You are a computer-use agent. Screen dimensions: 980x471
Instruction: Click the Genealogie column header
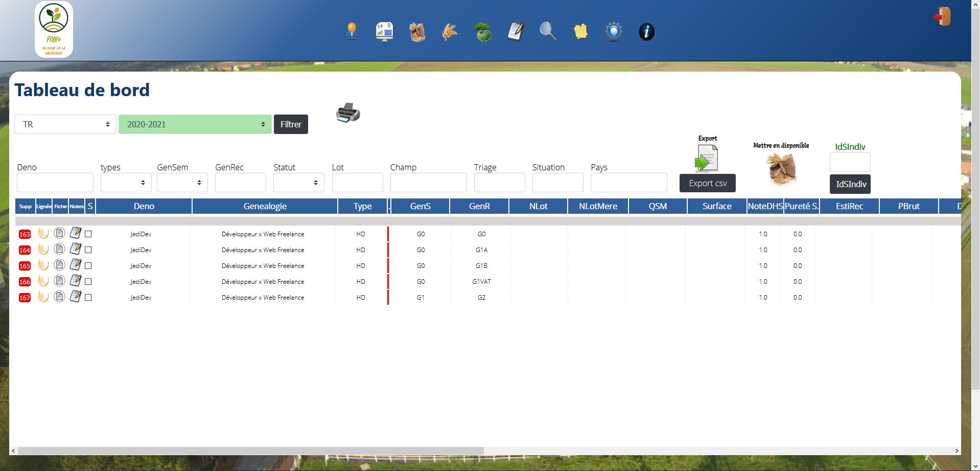[265, 206]
